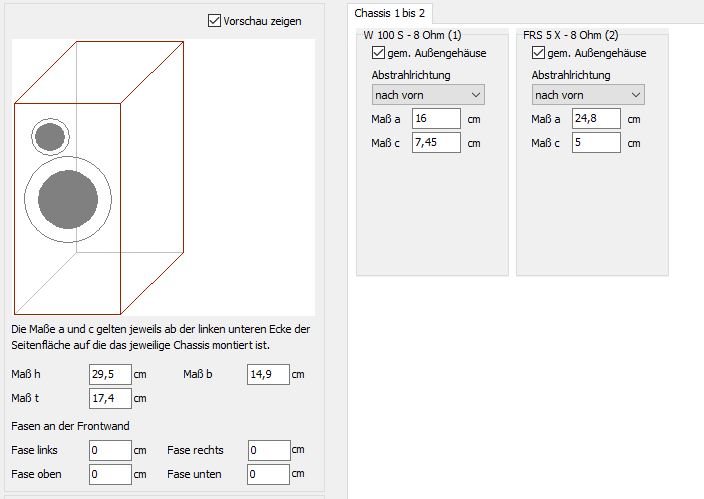Click Maß a field showing 24,8
The height and width of the screenshot is (499, 704).
596,119
